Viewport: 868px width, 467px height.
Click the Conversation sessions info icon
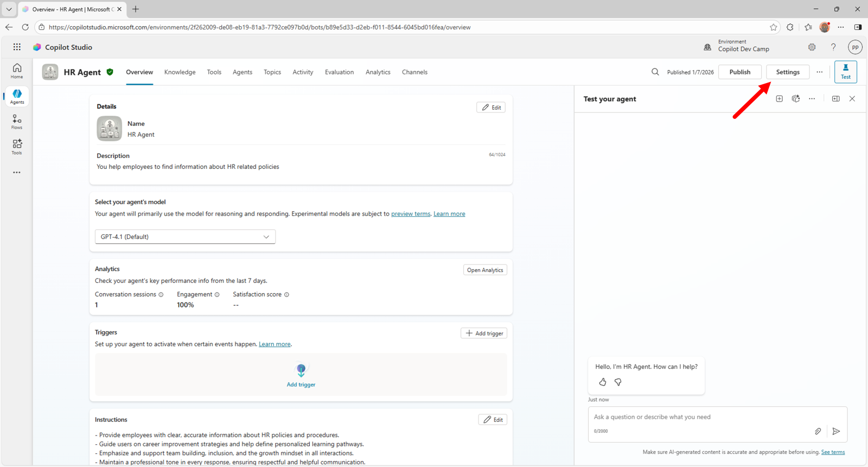pyautogui.click(x=161, y=295)
